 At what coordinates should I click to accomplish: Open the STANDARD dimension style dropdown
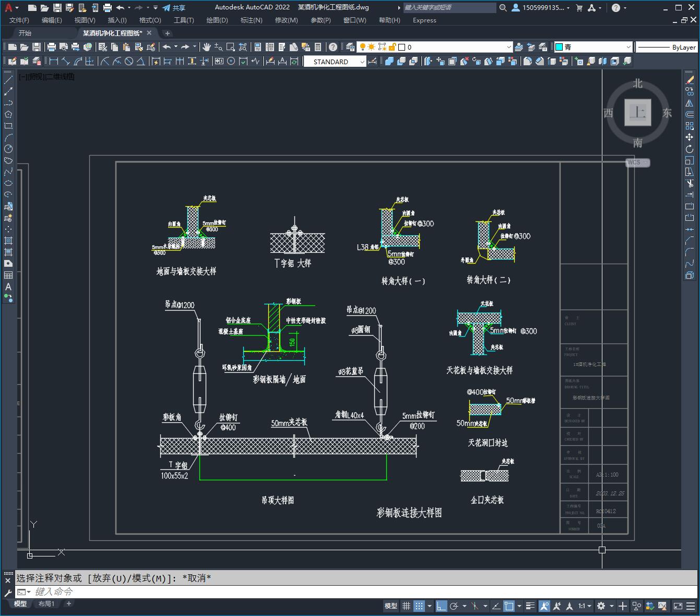pyautogui.click(x=362, y=62)
